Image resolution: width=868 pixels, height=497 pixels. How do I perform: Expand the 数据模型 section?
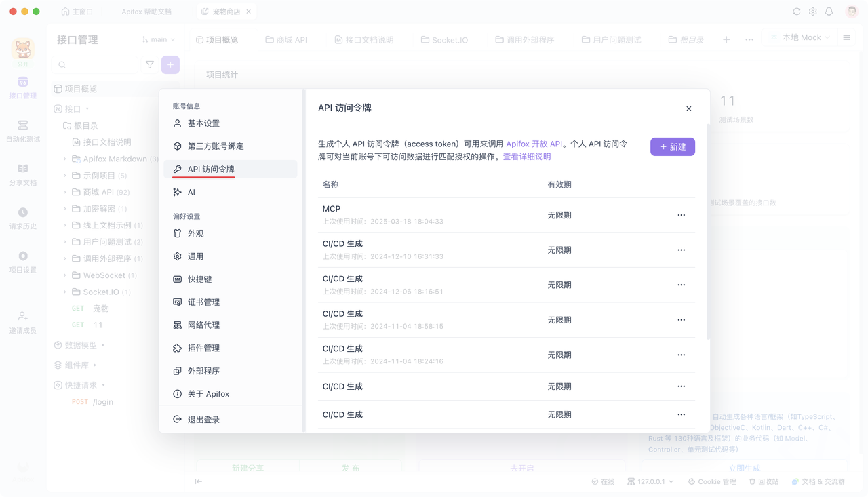pos(103,345)
